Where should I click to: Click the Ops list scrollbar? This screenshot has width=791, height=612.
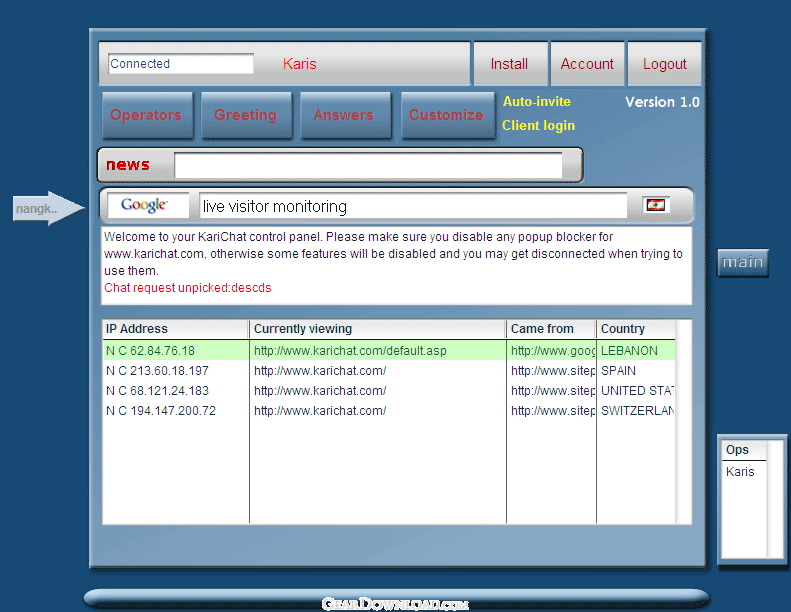pyautogui.click(x=775, y=499)
